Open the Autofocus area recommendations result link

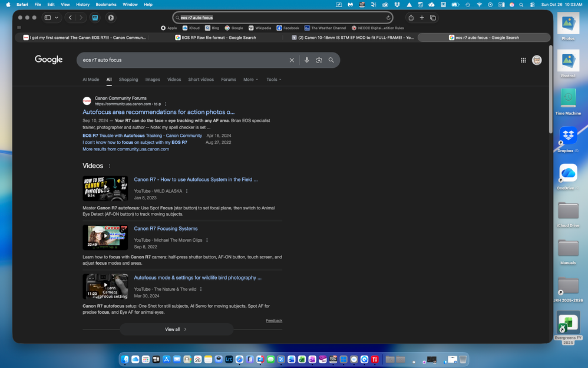[x=158, y=111]
